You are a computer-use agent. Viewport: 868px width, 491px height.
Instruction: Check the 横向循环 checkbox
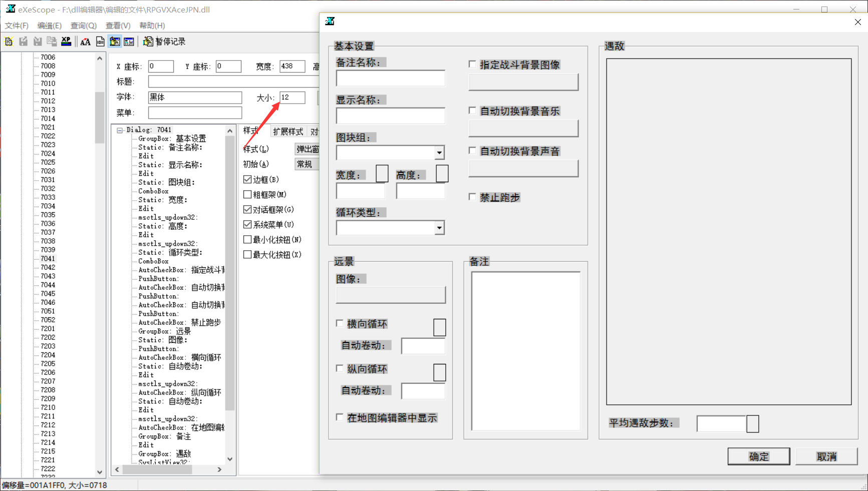click(340, 323)
